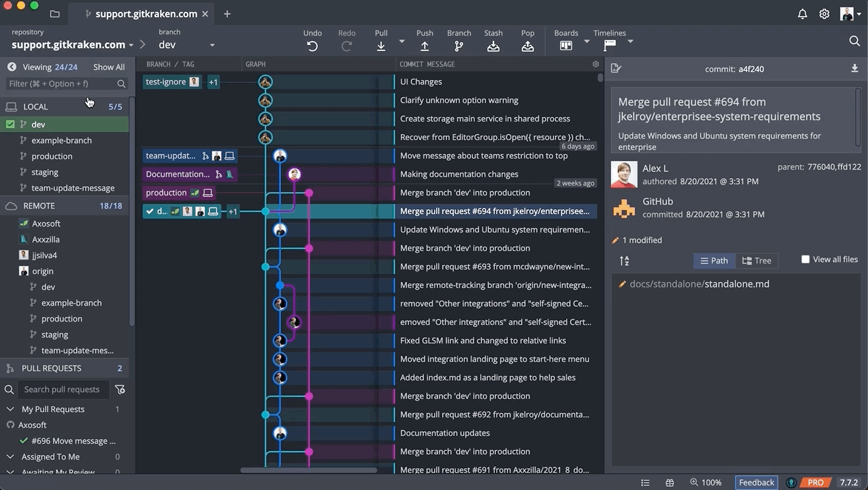Viewport: 868px width, 490px height.
Task: Select commit 'UI Changes'
Action: [x=421, y=82]
